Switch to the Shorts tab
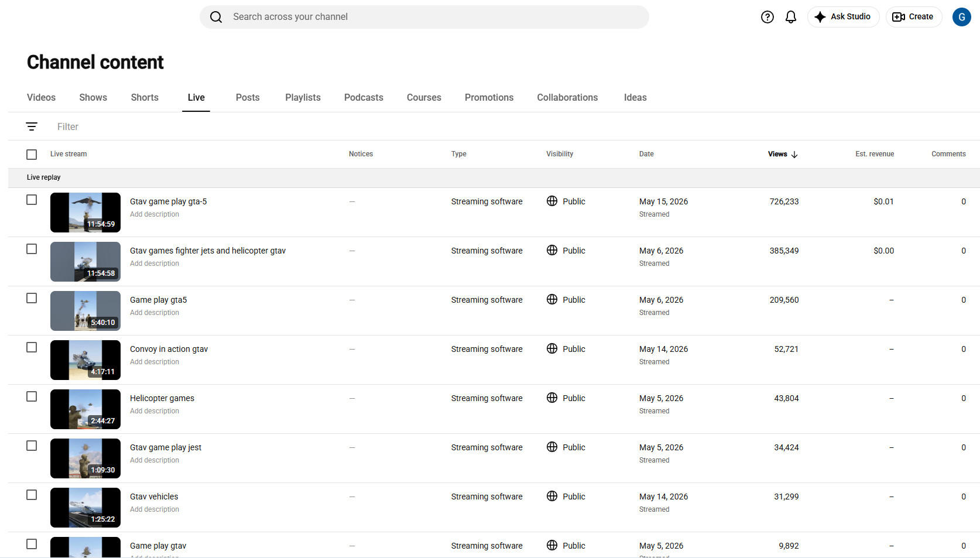The height and width of the screenshot is (558, 980). point(145,98)
